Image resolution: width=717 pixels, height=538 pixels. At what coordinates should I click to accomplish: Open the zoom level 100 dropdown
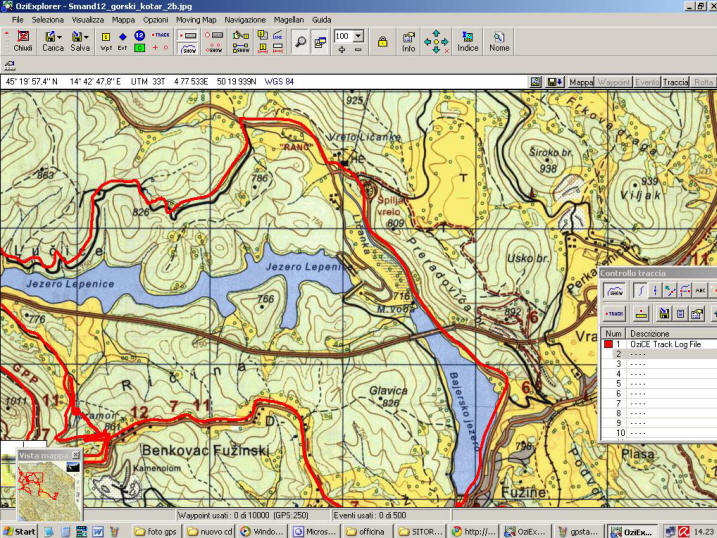pos(358,36)
